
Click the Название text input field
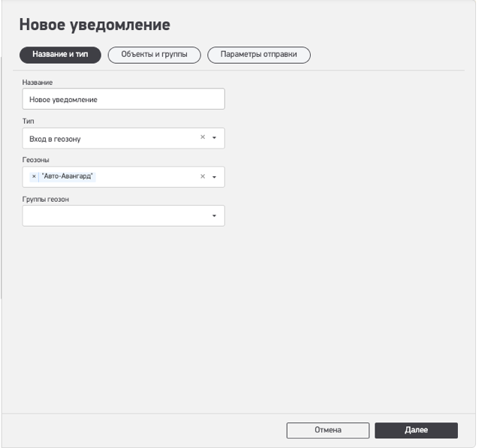point(123,99)
